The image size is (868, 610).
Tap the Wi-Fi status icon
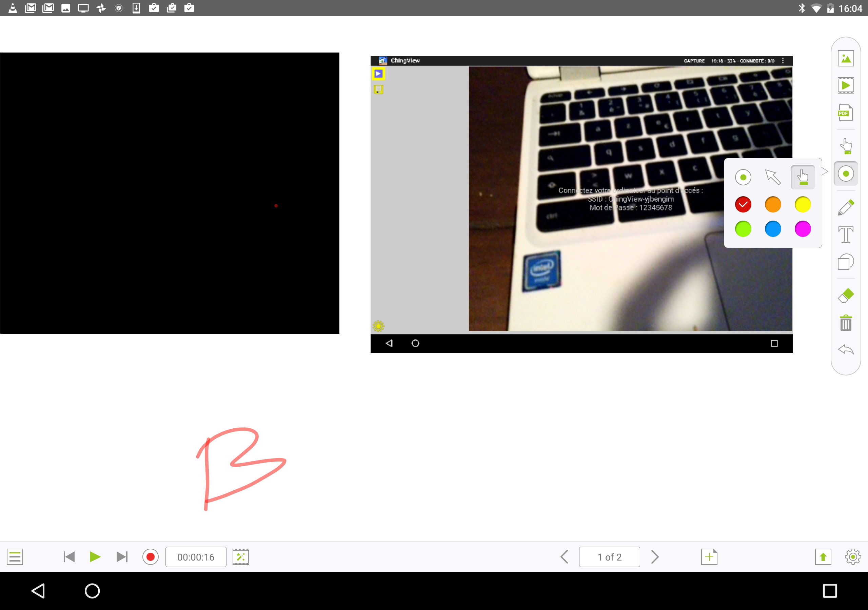[816, 8]
